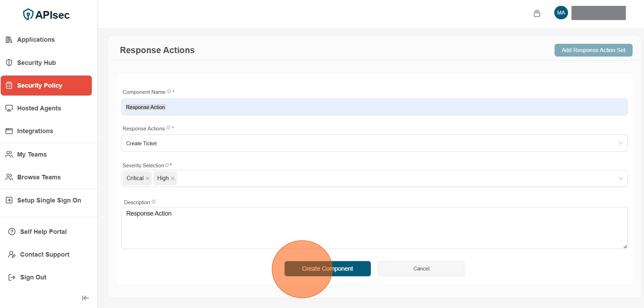The height and width of the screenshot is (308, 644).
Task: Open the Integrations page
Action: [x=35, y=131]
